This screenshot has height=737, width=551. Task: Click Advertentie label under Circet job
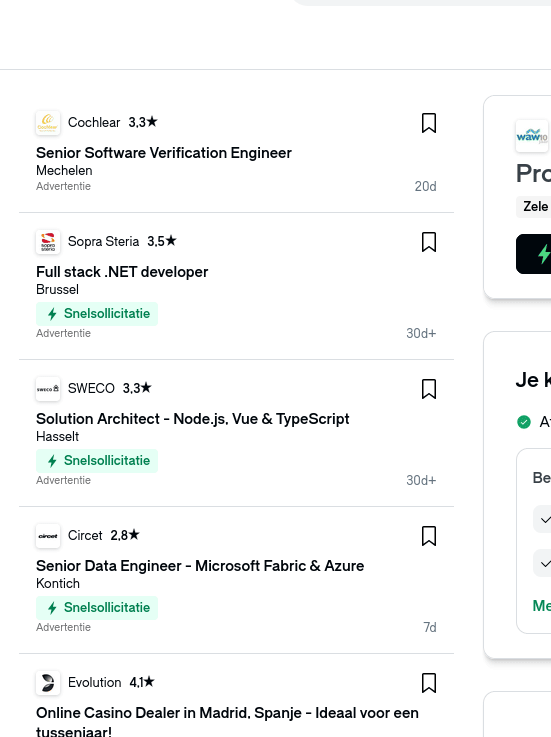63,627
